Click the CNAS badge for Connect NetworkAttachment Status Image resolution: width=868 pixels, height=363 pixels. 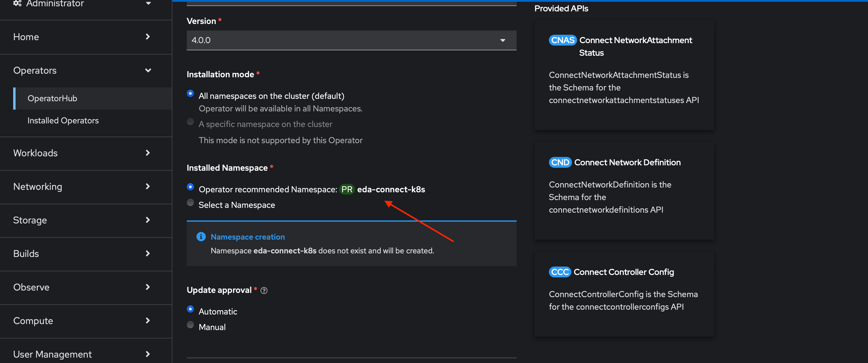point(562,40)
